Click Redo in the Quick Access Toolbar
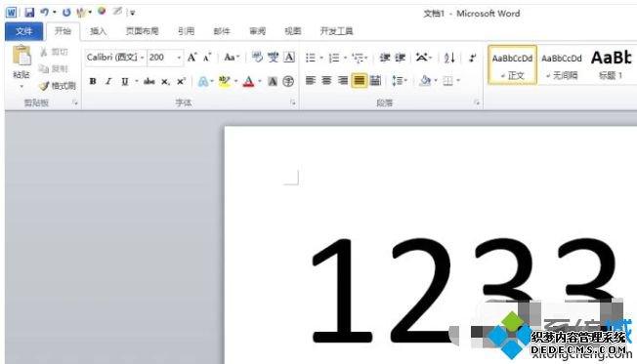637x364 pixels. pos(66,13)
